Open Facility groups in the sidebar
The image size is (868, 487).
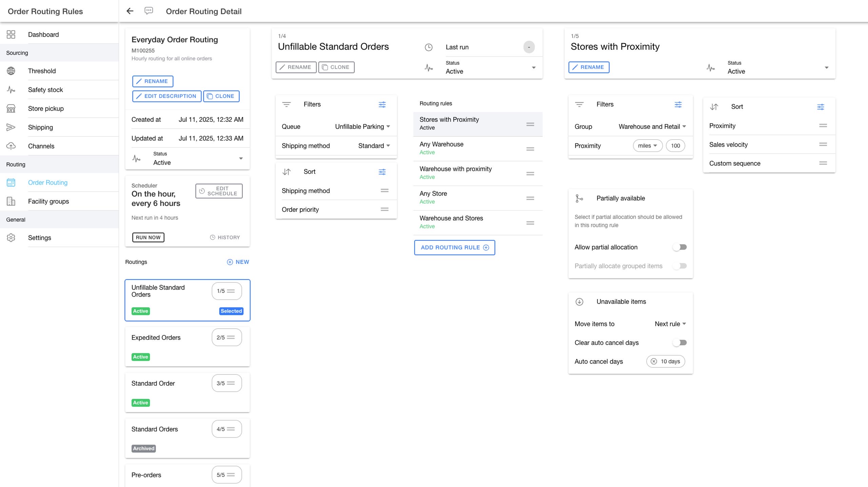59,201
